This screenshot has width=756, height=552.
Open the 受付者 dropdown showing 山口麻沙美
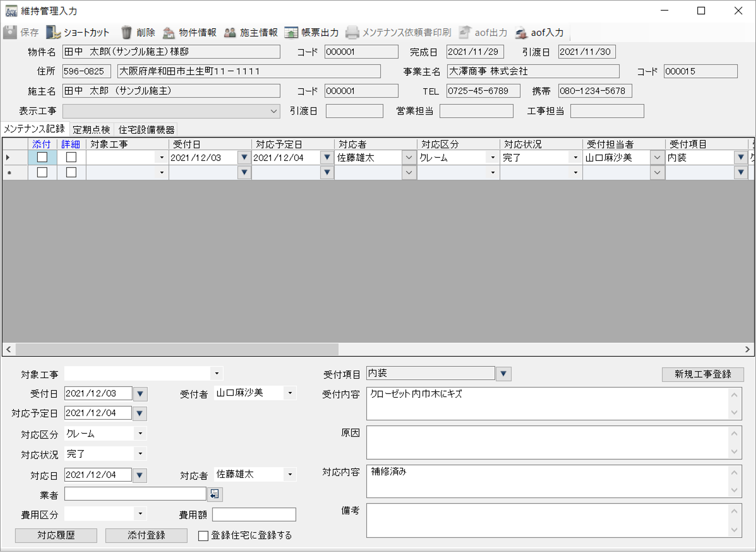point(290,393)
